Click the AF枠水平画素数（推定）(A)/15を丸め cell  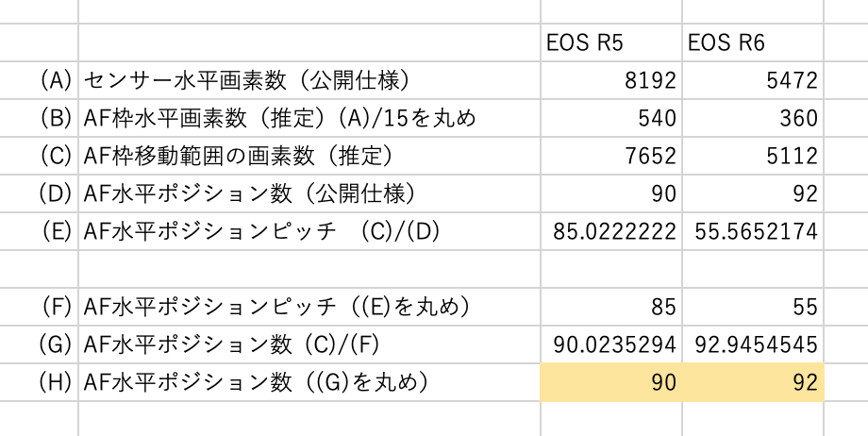(x=309, y=119)
